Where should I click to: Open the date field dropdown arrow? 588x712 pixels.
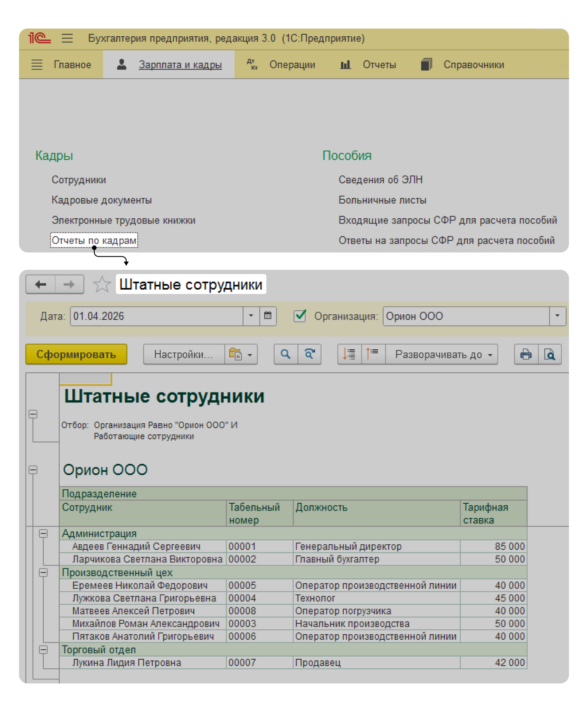click(x=251, y=316)
